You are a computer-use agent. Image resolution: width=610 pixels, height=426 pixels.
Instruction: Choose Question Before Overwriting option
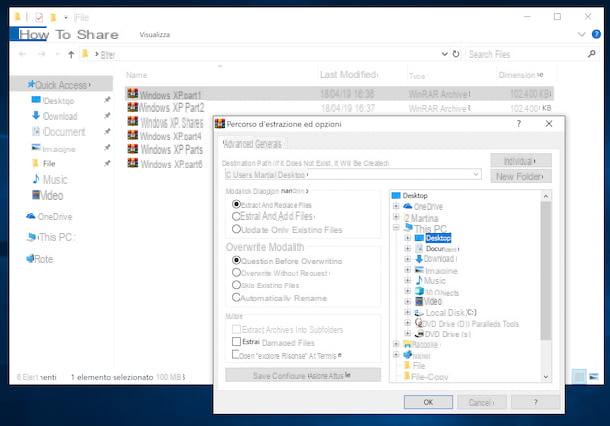click(x=236, y=260)
